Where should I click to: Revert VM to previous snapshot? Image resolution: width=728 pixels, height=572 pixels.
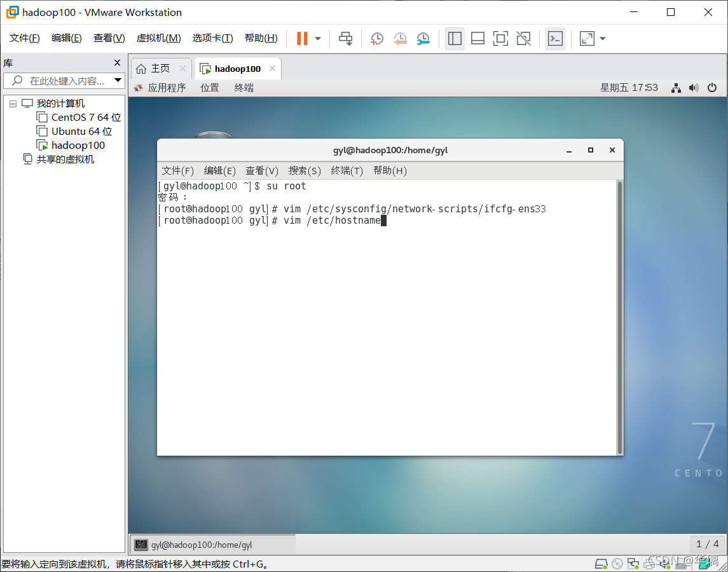point(400,39)
